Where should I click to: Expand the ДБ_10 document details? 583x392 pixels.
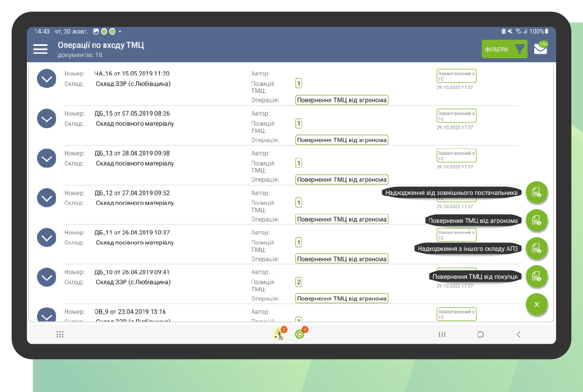47,277
